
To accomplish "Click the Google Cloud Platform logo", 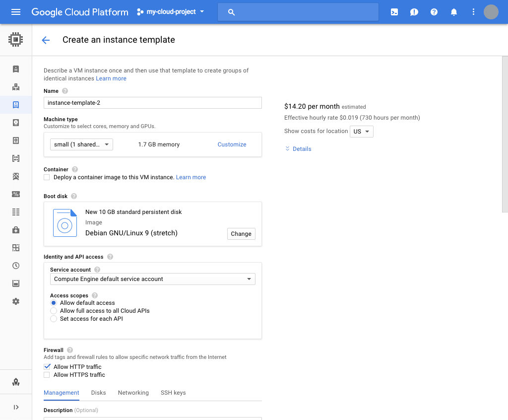I will (80, 12).
